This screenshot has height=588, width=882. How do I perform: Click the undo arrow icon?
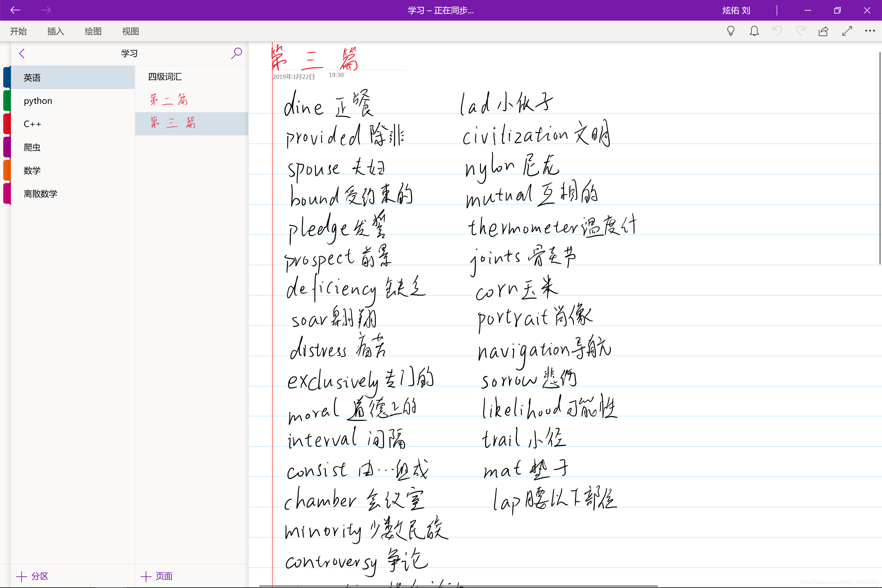(x=777, y=31)
